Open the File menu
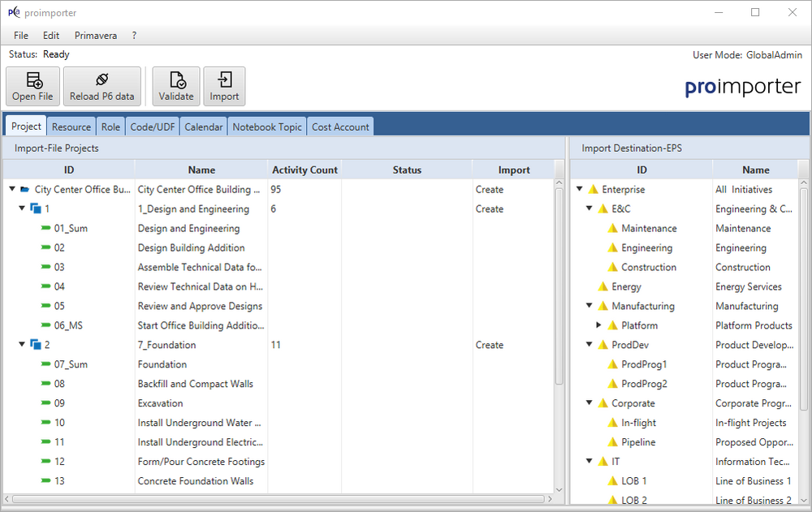812x512 pixels. 21,36
